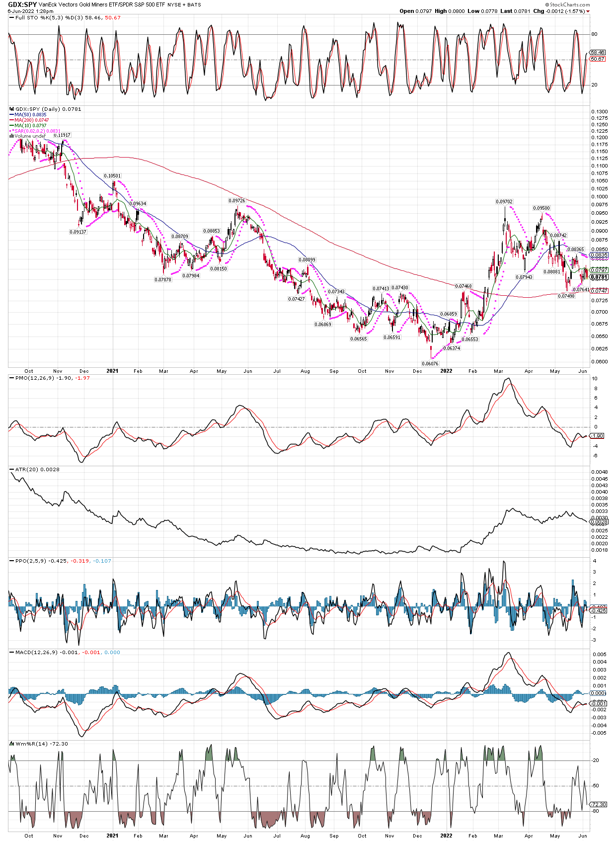Click the "0.07468" price label

pyautogui.click(x=463, y=286)
